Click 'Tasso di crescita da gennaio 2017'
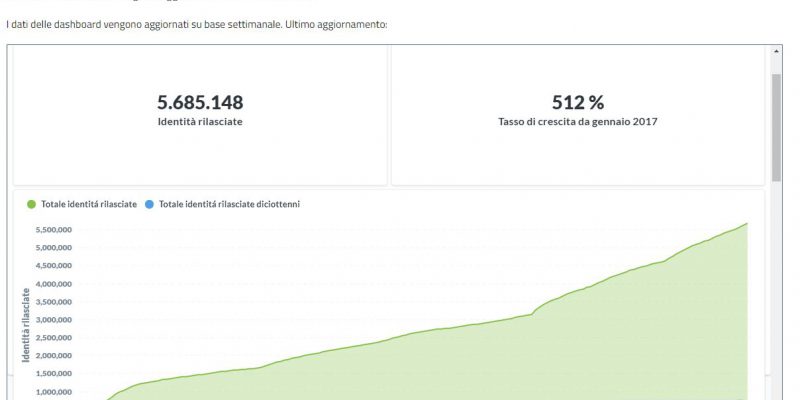The width and height of the screenshot is (800, 400). (x=578, y=122)
